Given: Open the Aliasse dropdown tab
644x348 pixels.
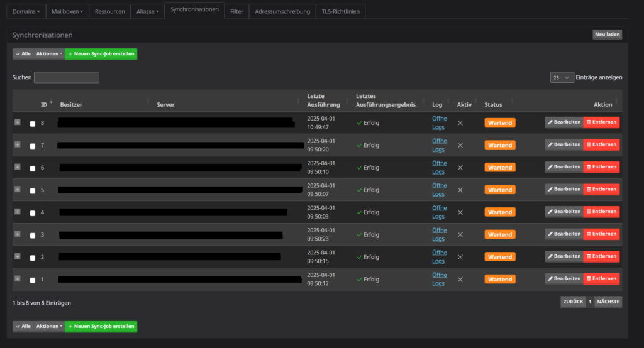Looking at the screenshot, I should (x=147, y=11).
